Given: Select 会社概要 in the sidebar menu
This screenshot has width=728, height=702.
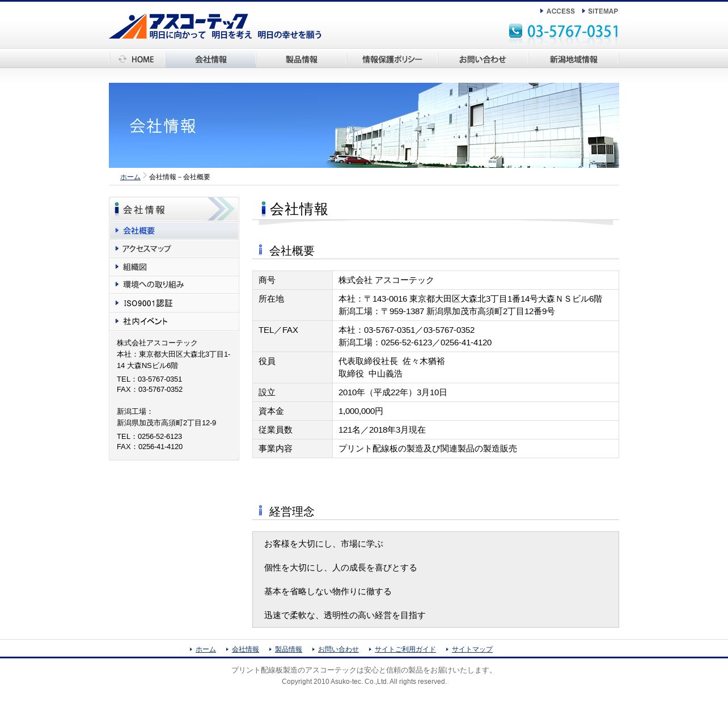Looking at the screenshot, I should click(174, 231).
